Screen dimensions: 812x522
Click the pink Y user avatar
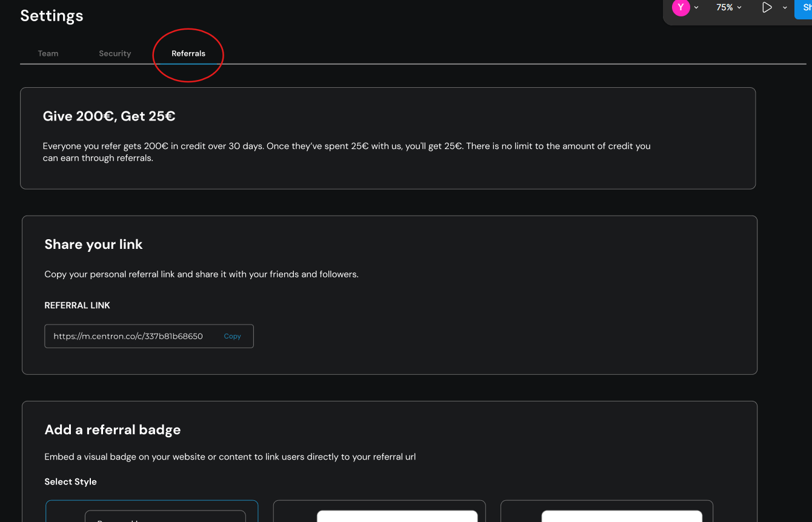(681, 7)
